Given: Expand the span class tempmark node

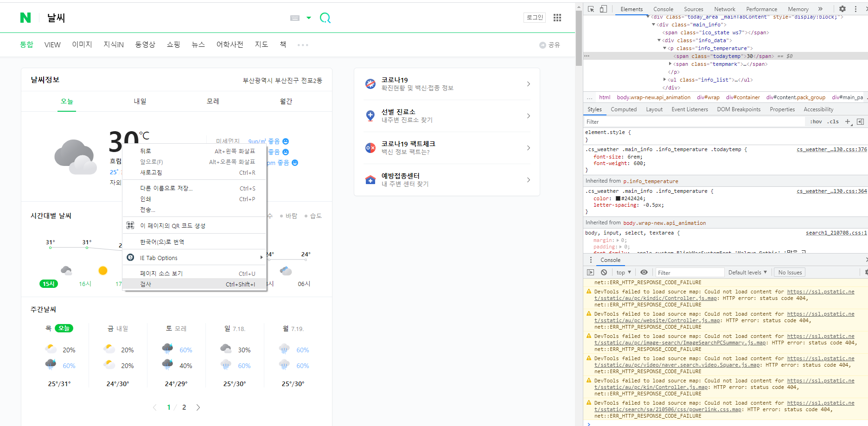Looking at the screenshot, I should [x=670, y=64].
